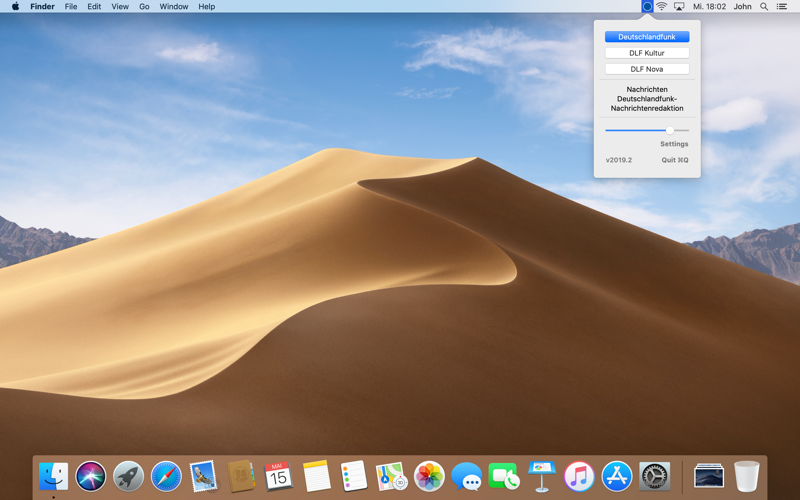Open the AirPlay display menu

tap(679, 7)
